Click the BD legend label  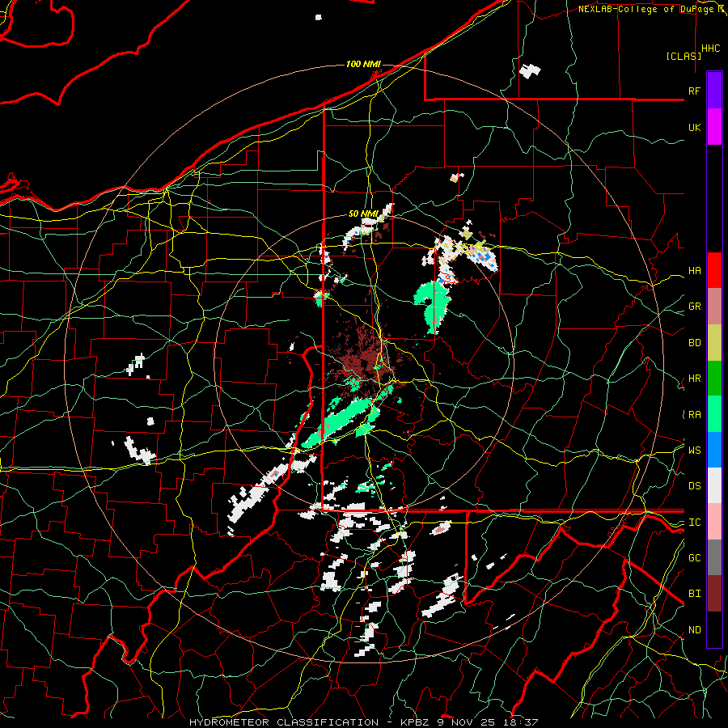coord(694,343)
